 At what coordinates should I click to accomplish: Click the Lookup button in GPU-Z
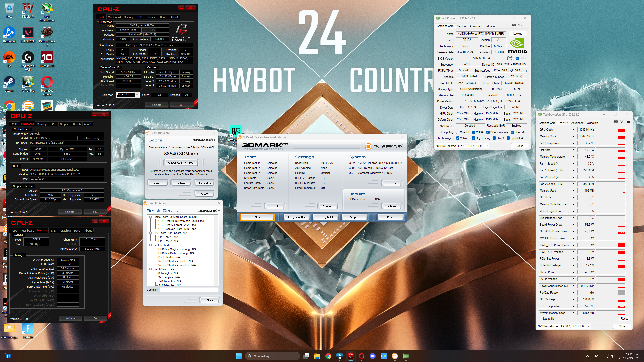518,34
